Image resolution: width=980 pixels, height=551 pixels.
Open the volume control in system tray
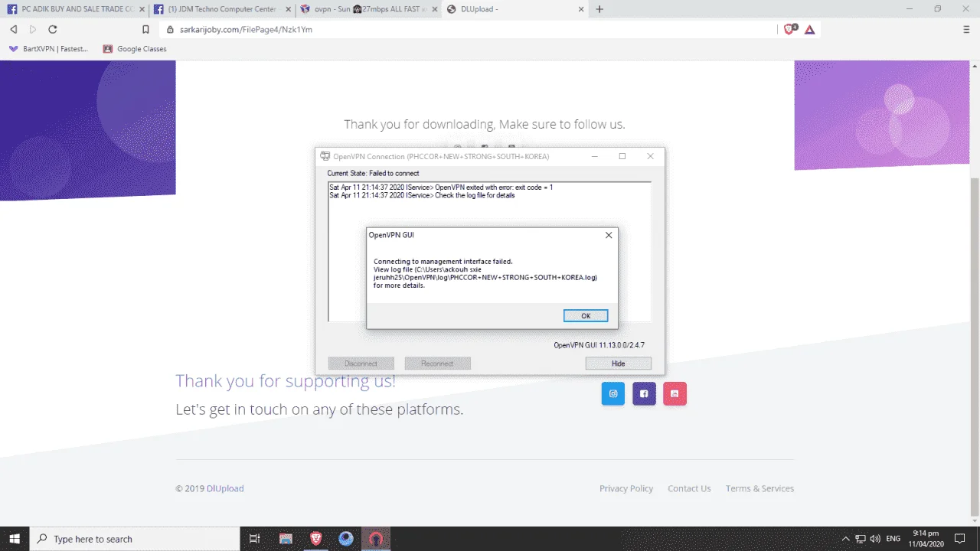(874, 539)
